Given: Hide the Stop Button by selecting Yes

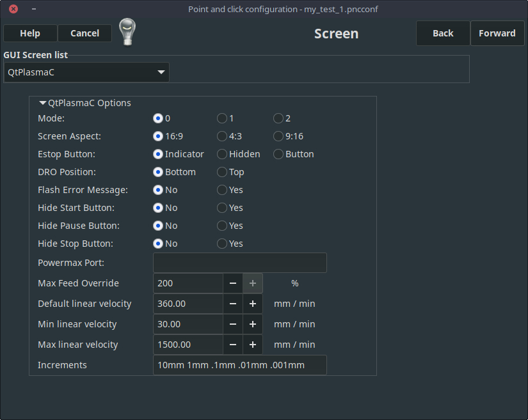Looking at the screenshot, I should pos(221,243).
